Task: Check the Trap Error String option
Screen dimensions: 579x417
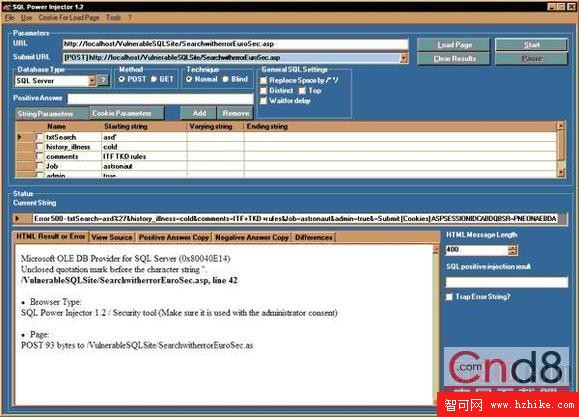Action: (x=449, y=297)
